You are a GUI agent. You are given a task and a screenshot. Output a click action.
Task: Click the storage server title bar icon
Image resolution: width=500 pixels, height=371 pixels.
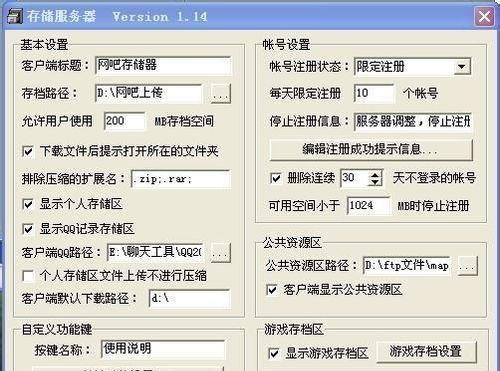pos(14,16)
